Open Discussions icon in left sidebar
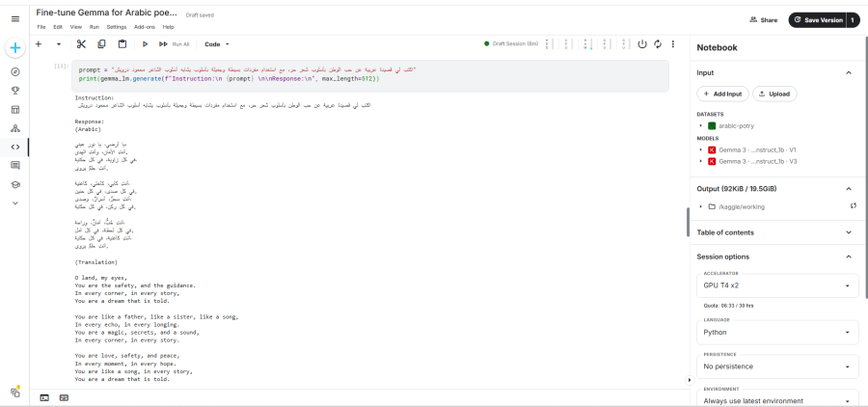Screen dimensions: 868x407 point(14,166)
